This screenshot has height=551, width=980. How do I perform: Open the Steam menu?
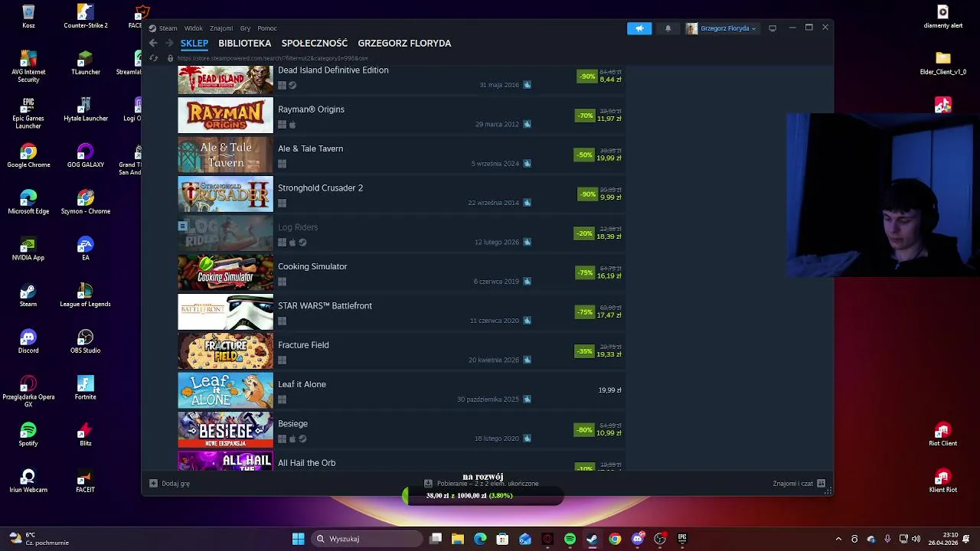tap(168, 28)
